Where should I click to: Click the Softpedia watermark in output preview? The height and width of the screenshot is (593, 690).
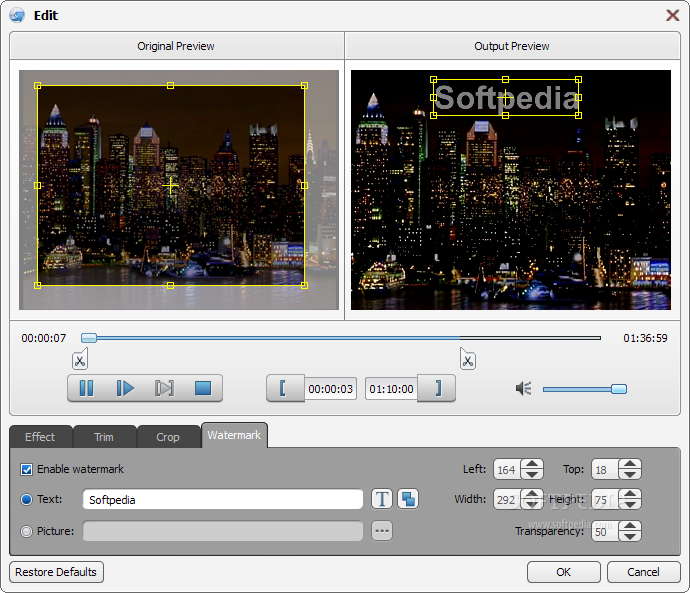tap(506, 98)
